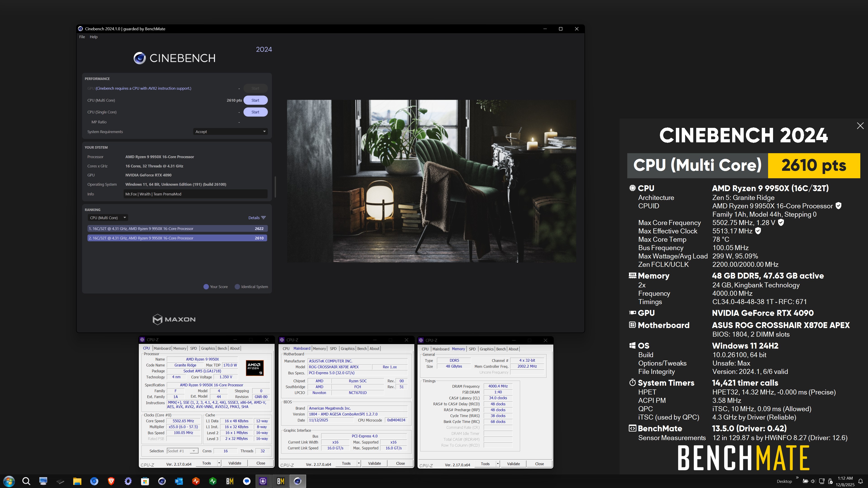
Task: Click the Windows Start orb
Action: (9, 481)
